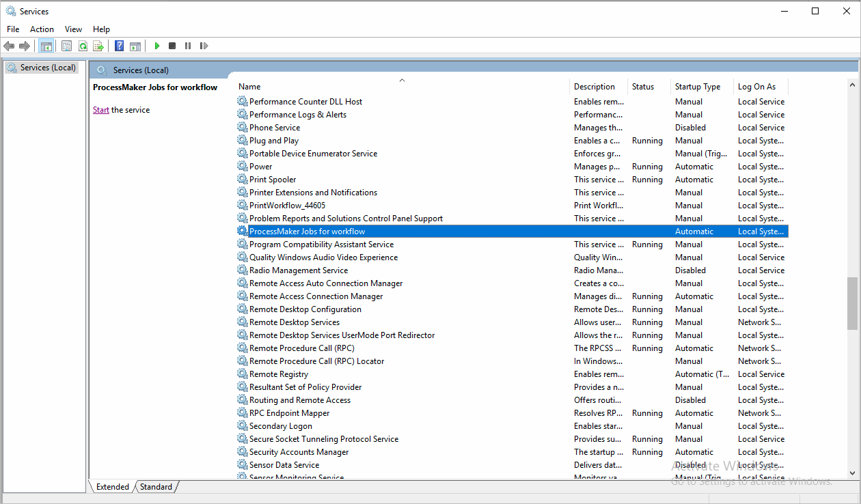
Task: Click the Stop Service toolbar icon
Action: pyautogui.click(x=172, y=46)
